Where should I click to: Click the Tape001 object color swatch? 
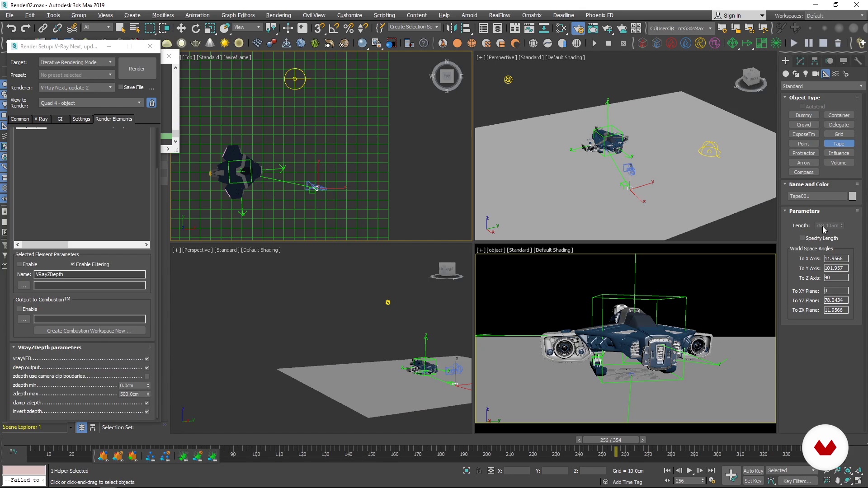coord(852,196)
